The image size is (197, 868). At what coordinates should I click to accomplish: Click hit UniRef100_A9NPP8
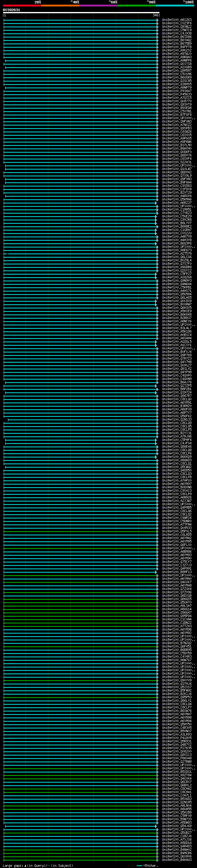point(177,61)
